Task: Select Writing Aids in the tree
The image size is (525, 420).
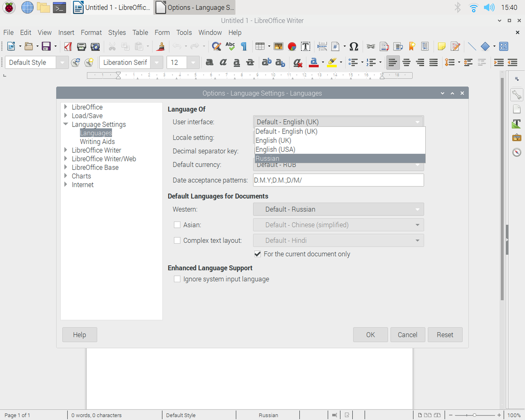Action: point(97,142)
